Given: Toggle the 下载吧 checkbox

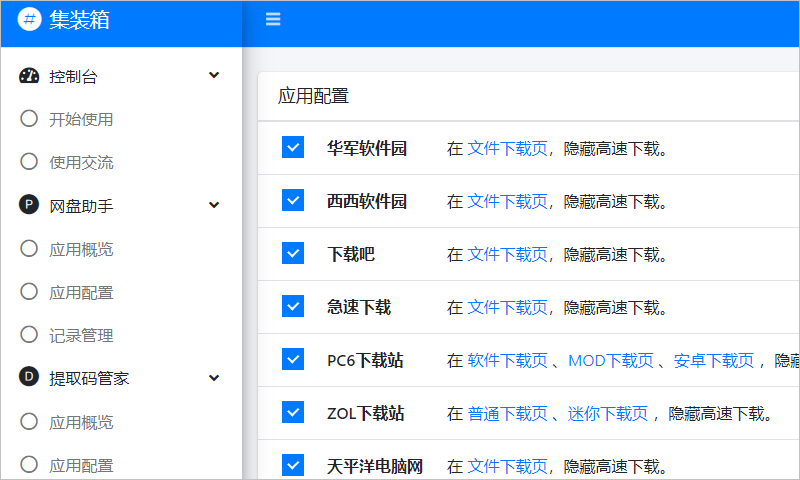Looking at the screenshot, I should click(x=293, y=253).
